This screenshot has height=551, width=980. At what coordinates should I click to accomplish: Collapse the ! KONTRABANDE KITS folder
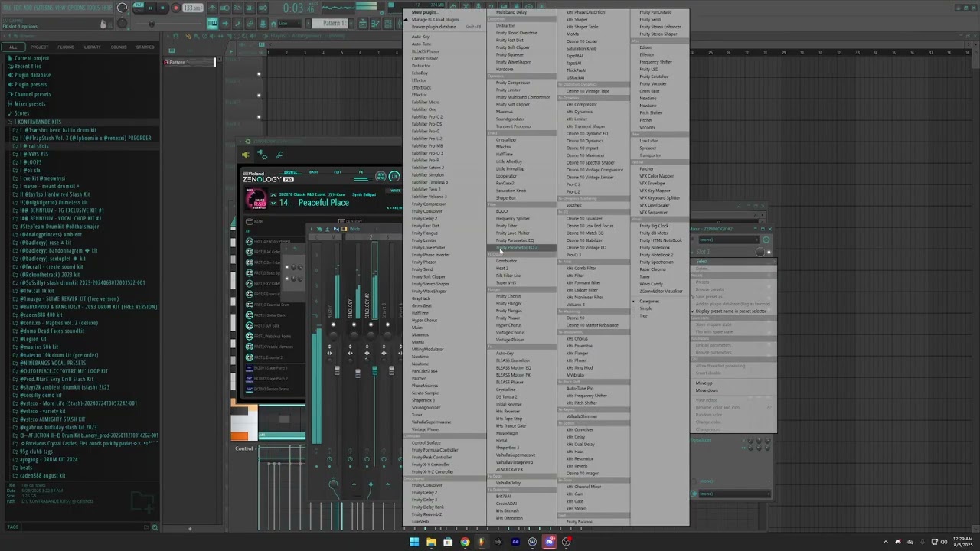(34, 122)
